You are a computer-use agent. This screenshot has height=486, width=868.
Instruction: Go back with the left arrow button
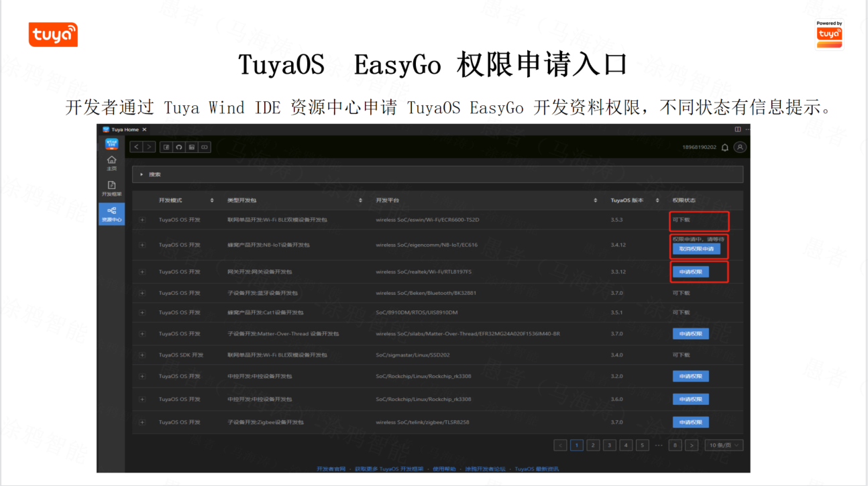(x=136, y=147)
